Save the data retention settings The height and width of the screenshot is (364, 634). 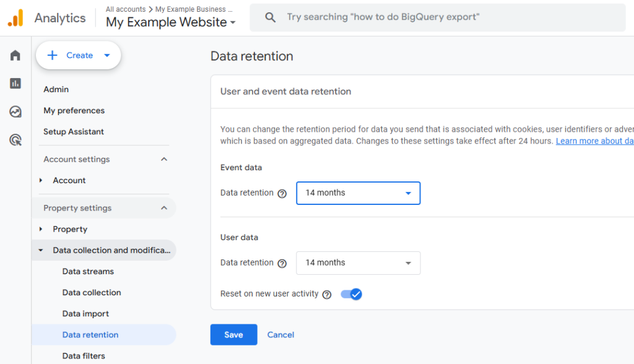pos(233,334)
